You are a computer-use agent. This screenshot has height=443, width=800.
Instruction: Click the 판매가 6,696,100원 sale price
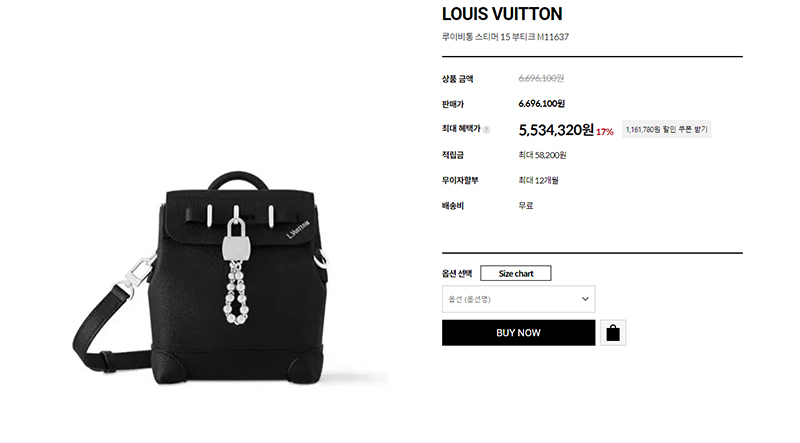541,104
